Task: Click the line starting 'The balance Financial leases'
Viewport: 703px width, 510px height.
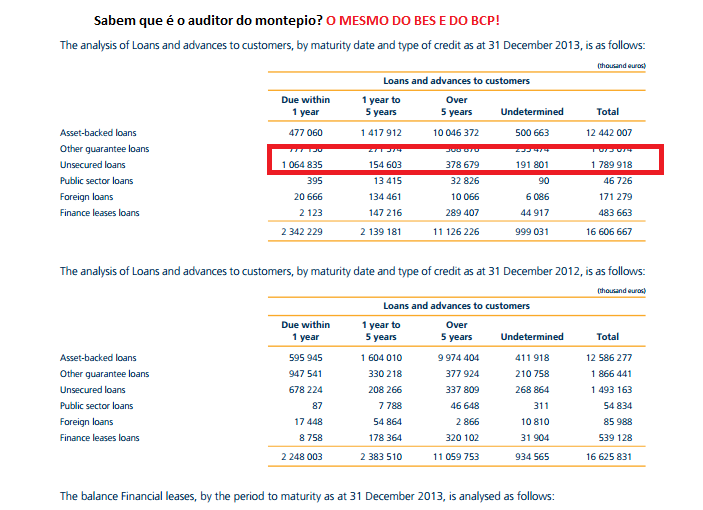Action: click(x=307, y=496)
